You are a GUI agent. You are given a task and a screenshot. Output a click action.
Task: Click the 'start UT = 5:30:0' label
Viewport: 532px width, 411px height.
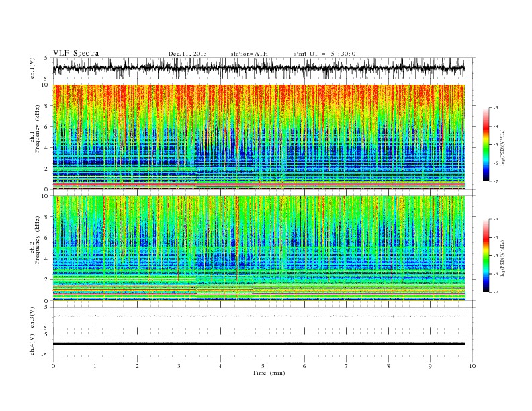click(324, 54)
